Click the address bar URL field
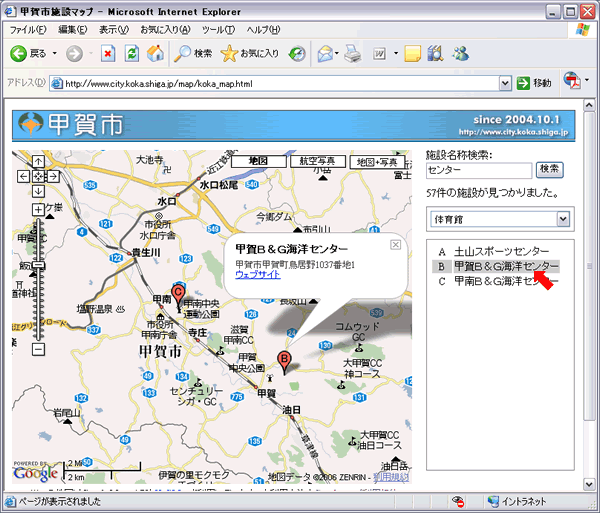The height and width of the screenshot is (513, 600). coord(275,83)
